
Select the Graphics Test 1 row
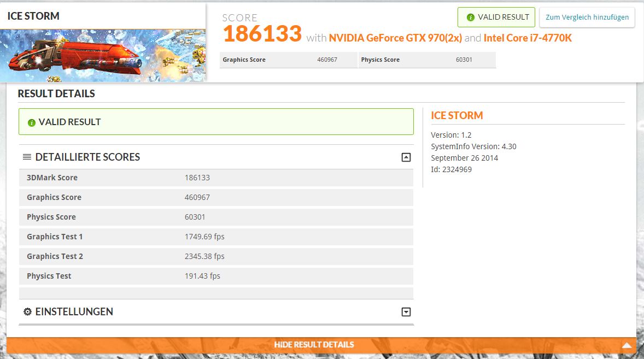point(216,237)
